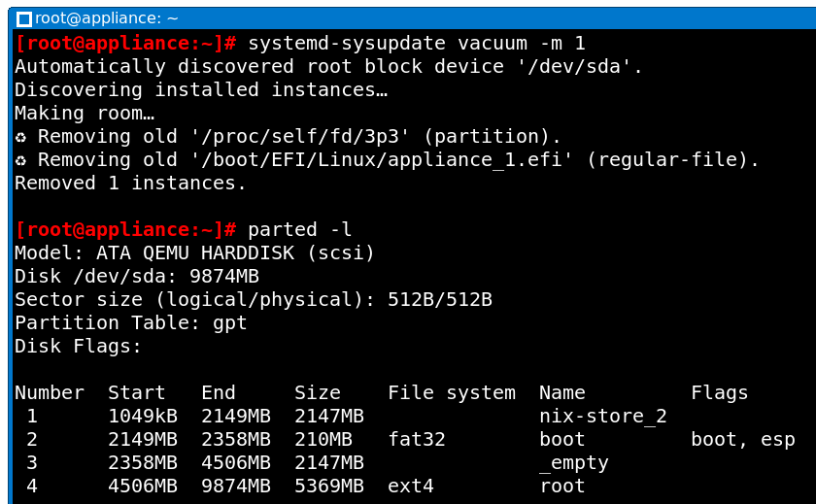Click the 'End' column header
Image resolution: width=816 pixels, height=504 pixels.
coord(219,392)
